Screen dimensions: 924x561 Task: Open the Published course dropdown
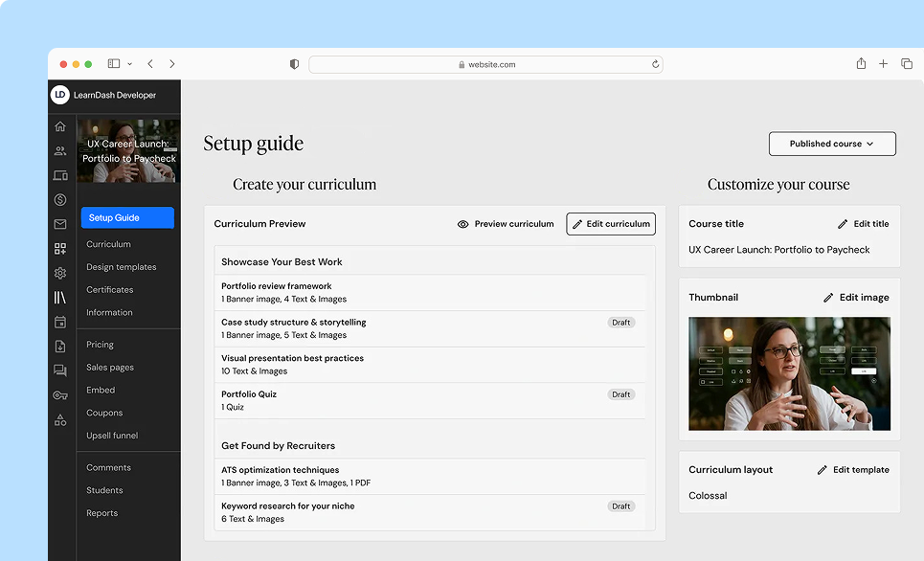831,144
